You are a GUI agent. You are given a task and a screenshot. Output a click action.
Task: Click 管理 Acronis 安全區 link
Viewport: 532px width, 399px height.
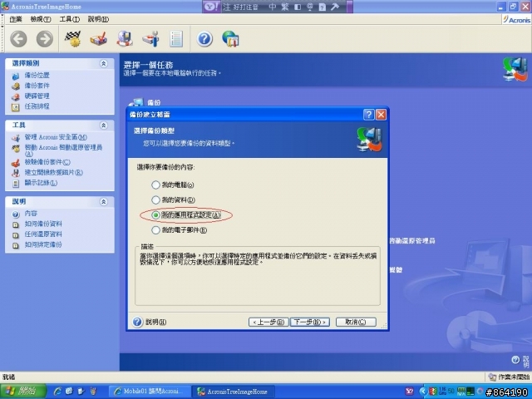[x=56, y=137]
